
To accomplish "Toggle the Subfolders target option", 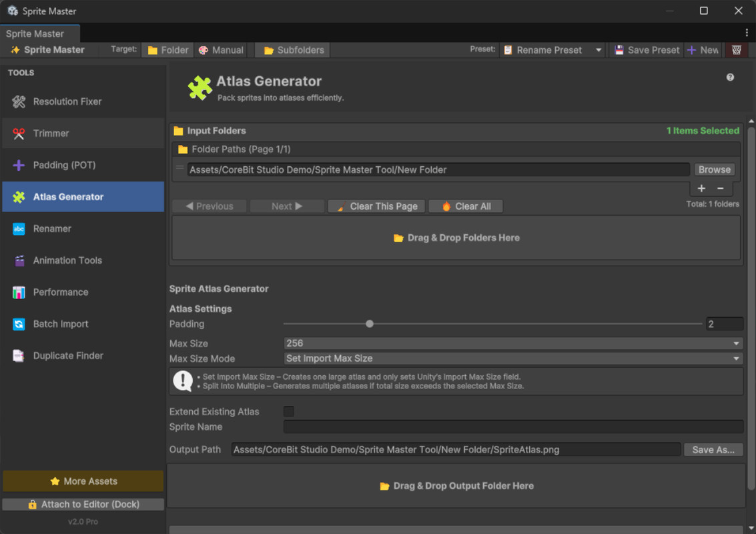I will pyautogui.click(x=292, y=49).
